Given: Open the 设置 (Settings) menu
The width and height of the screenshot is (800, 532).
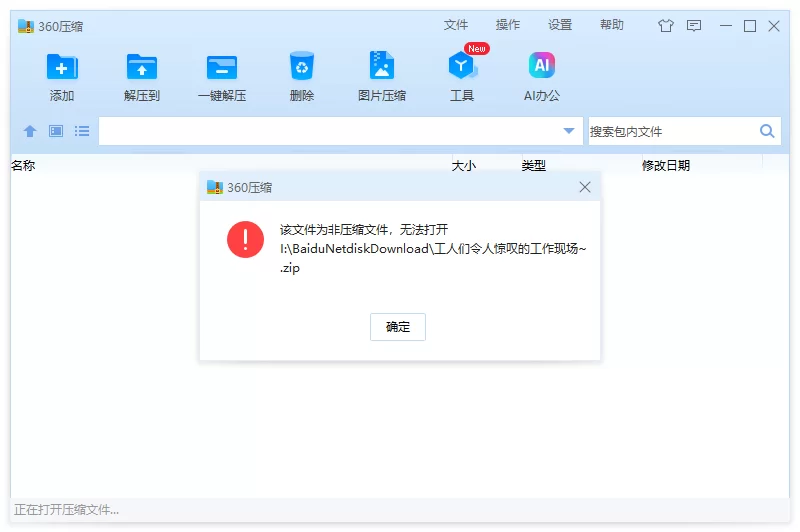Looking at the screenshot, I should tap(560, 25).
